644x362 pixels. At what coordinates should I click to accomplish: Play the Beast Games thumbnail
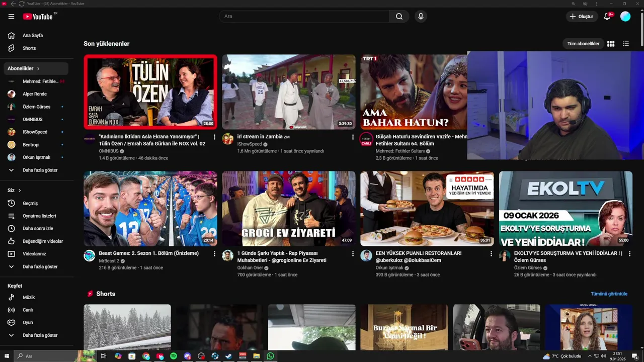(150, 209)
